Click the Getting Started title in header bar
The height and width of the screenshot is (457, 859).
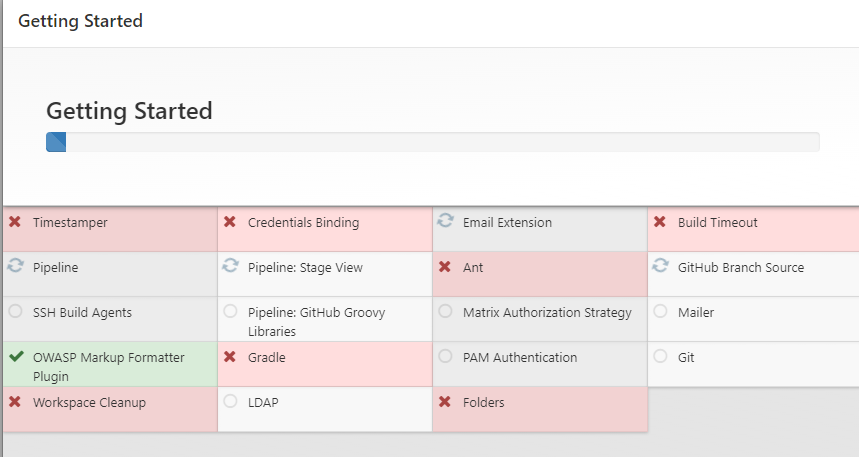coord(81,21)
